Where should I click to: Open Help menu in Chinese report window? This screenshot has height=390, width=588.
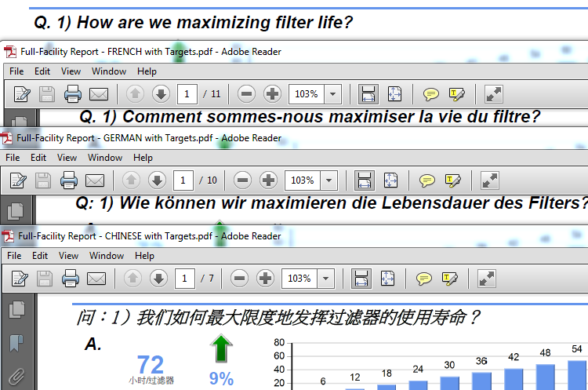point(144,256)
